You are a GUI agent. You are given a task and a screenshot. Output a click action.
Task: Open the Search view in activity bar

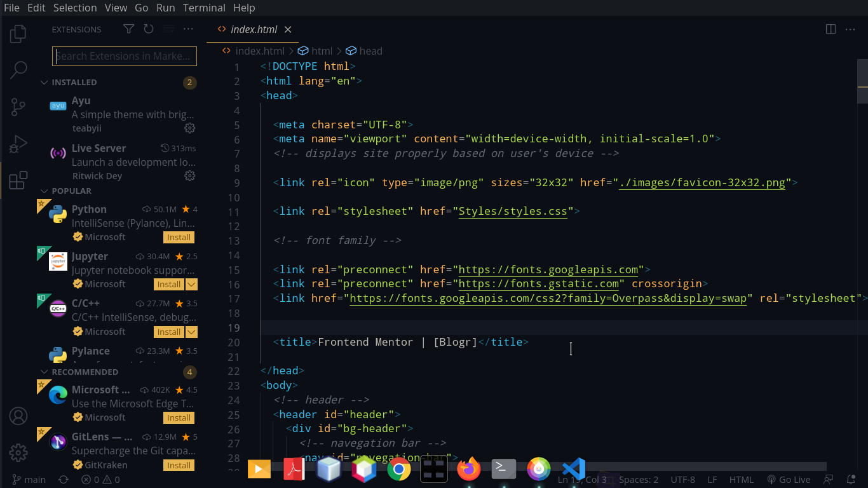click(18, 70)
